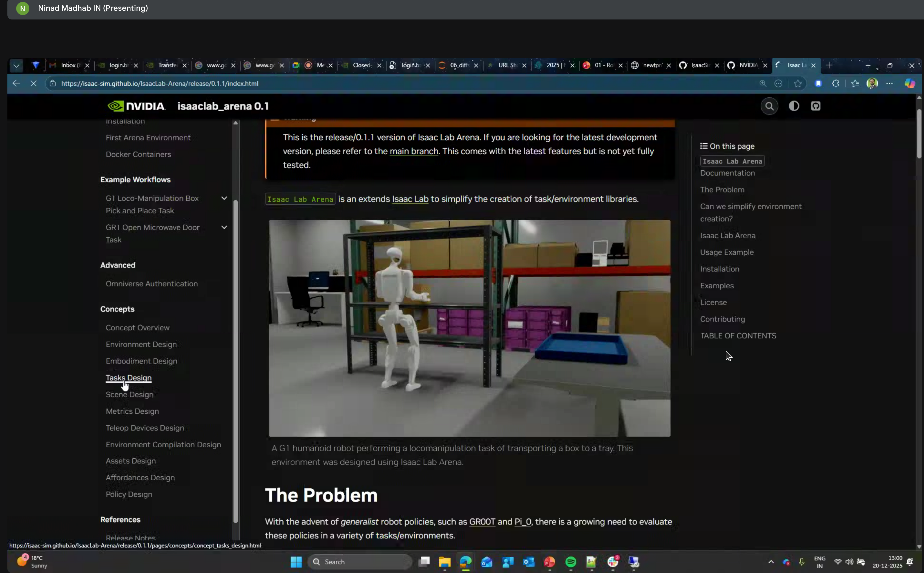Add page to favorites via star icon

tap(798, 83)
